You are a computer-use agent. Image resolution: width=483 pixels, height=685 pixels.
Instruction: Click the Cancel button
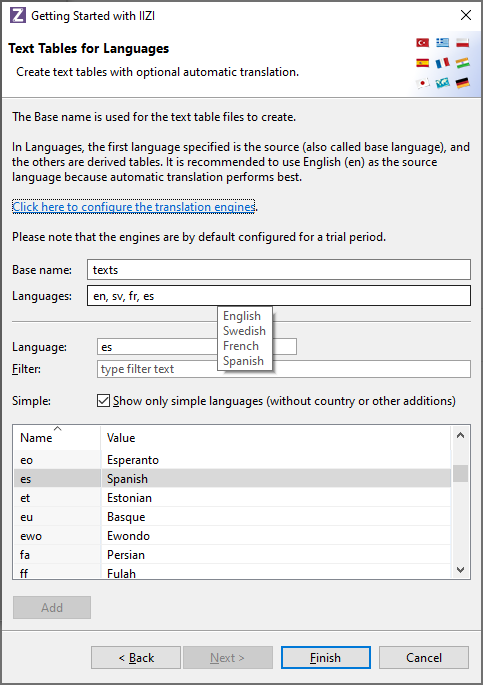tap(424, 657)
